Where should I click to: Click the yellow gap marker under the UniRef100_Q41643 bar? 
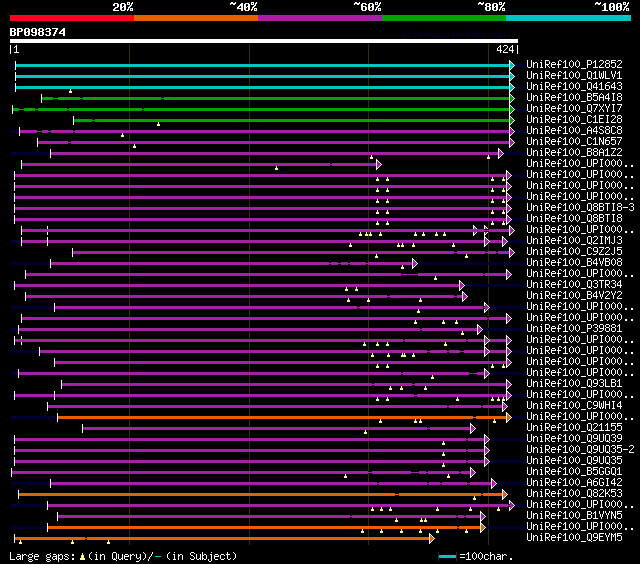pos(71,91)
